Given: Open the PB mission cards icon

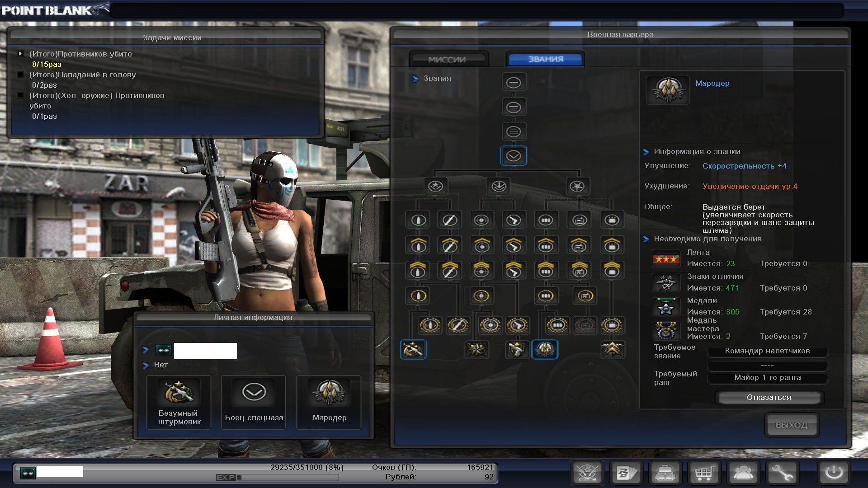Looking at the screenshot, I should 626,473.
